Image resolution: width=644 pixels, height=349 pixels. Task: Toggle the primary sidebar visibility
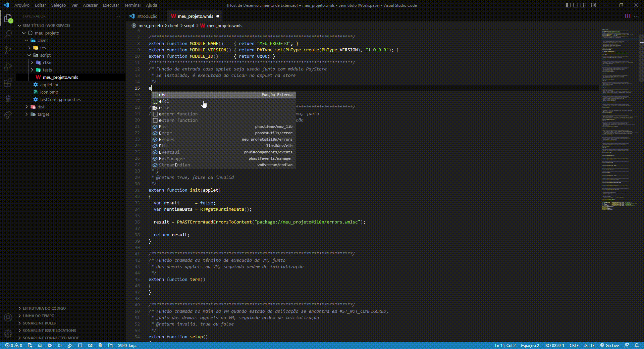568,5
